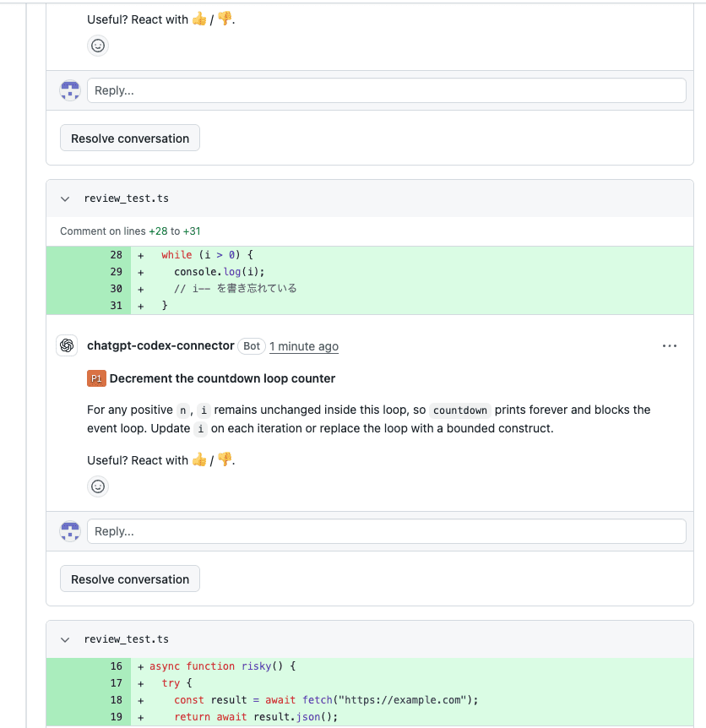Viewport: 706px width, 728px height.
Task: Click thumbs-up emoji in the countdown comment
Action: pos(199,459)
